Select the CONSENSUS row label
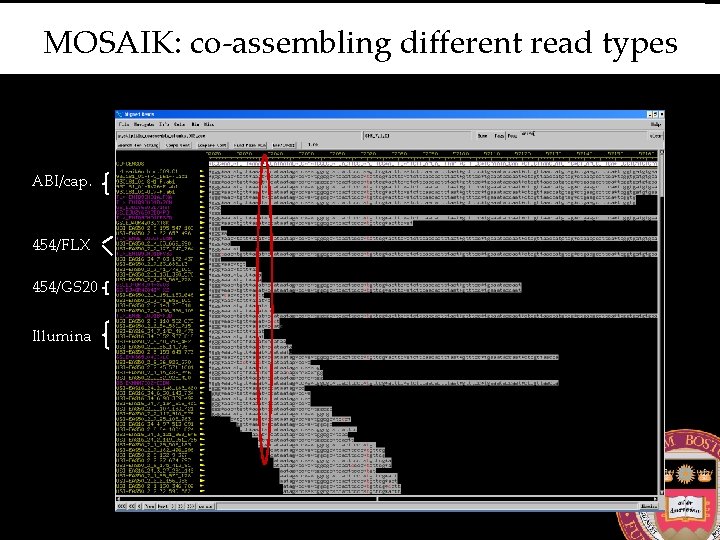 coord(131,163)
